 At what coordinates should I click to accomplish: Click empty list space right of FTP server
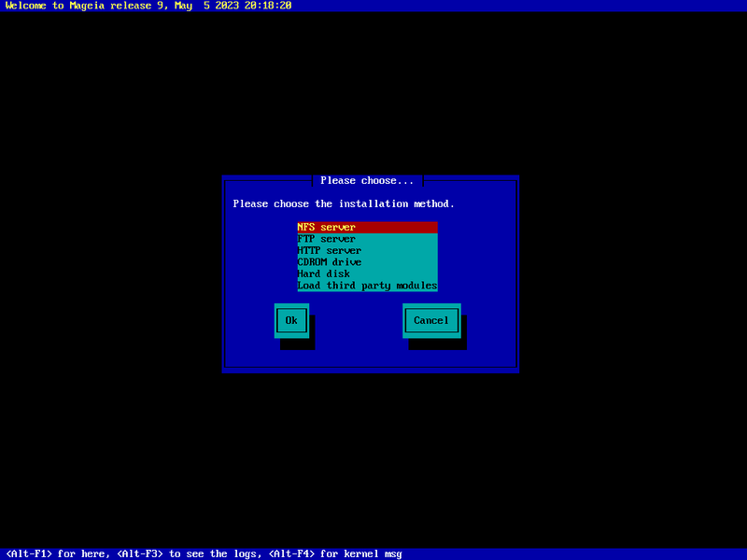pos(397,239)
